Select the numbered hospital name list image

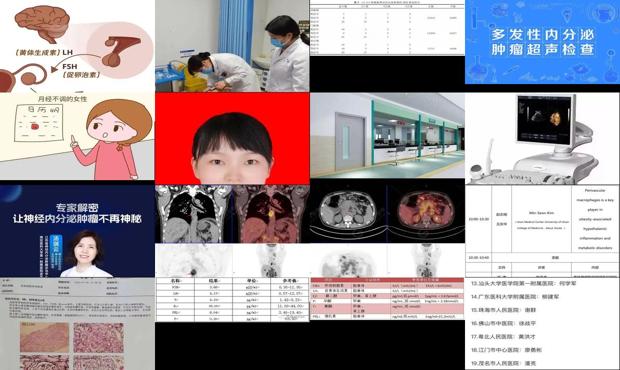[542, 323]
